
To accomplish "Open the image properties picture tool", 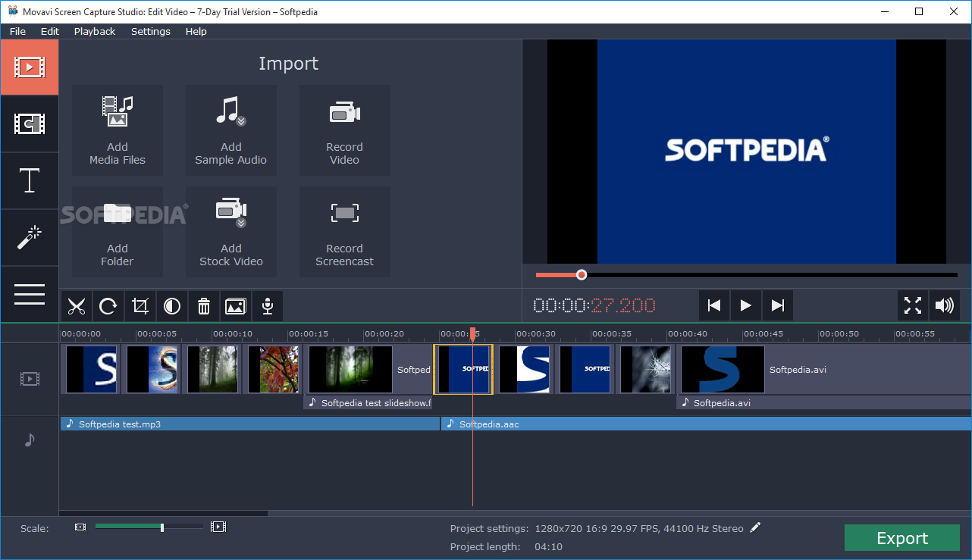I will 236,306.
